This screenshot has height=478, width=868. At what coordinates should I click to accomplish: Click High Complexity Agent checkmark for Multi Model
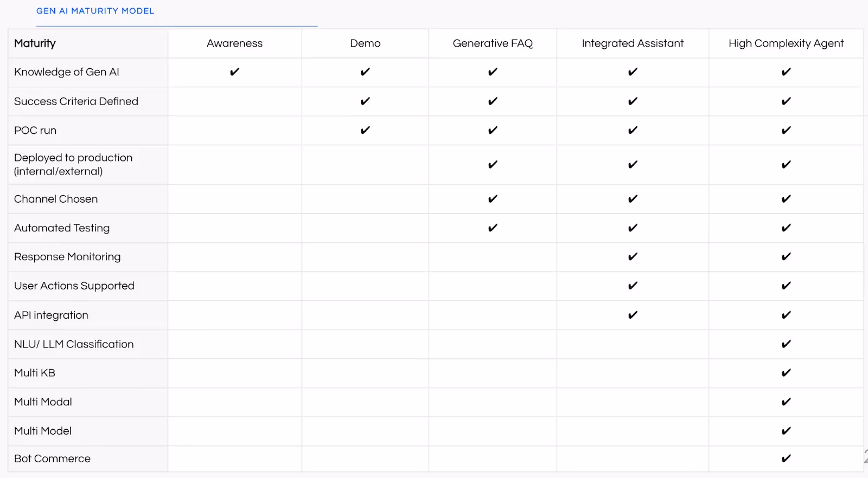[786, 431]
